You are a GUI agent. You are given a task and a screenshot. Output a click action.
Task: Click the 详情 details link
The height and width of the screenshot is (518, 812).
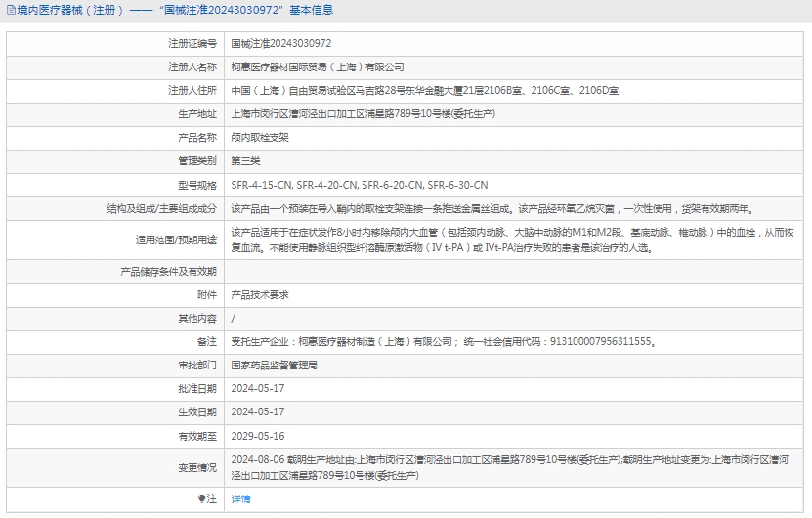[x=240, y=499]
